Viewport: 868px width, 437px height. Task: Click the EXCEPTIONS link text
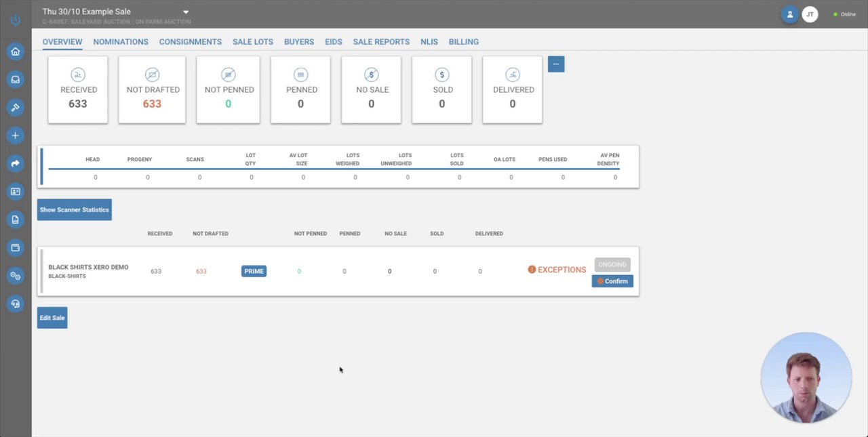[561, 270]
